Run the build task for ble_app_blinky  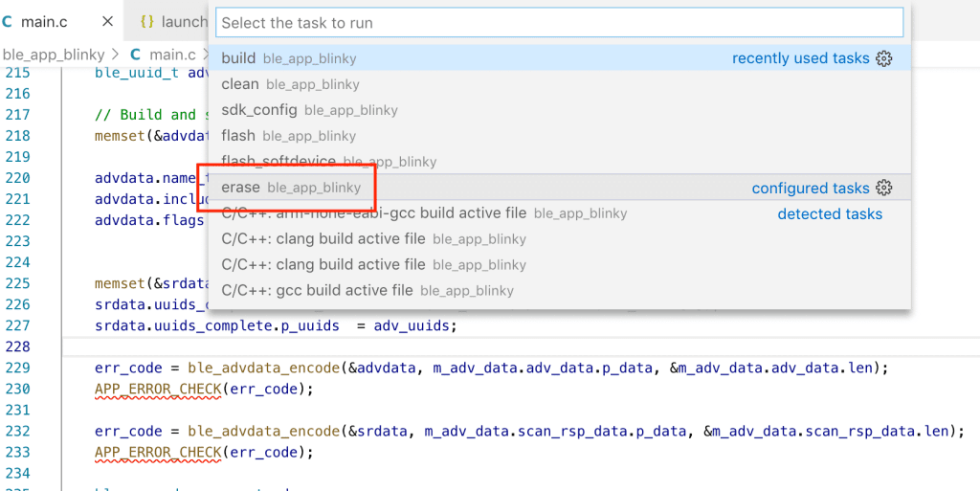pyautogui.click(x=559, y=58)
